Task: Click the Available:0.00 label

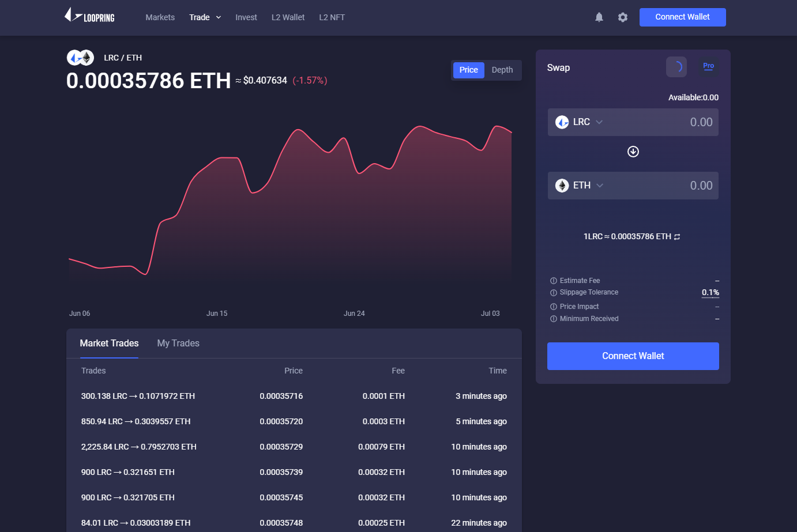Action: tap(693, 97)
